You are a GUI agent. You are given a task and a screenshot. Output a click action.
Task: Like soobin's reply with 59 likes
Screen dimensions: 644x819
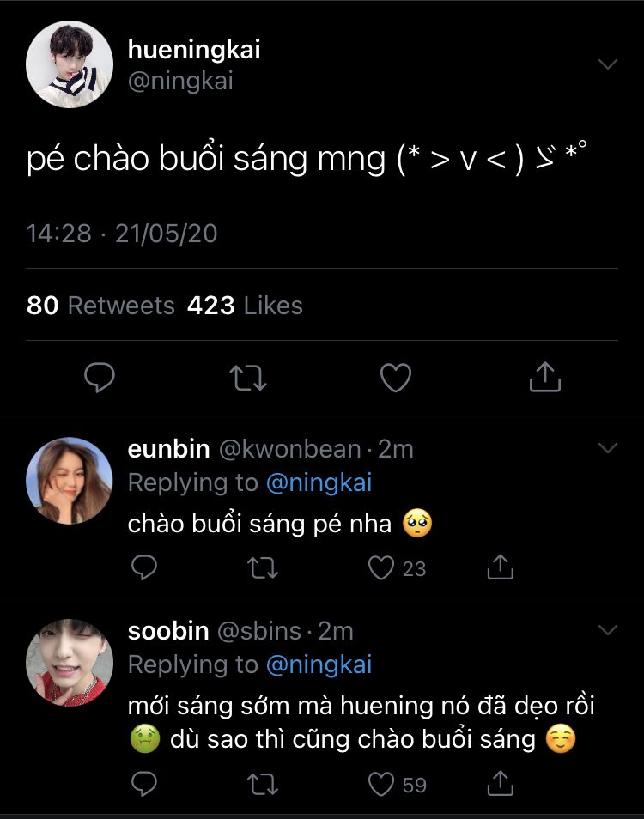(380, 784)
